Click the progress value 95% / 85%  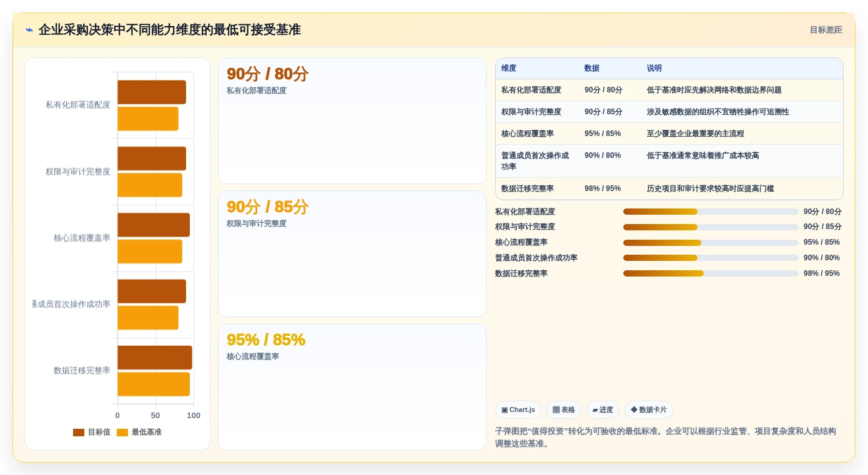click(822, 242)
